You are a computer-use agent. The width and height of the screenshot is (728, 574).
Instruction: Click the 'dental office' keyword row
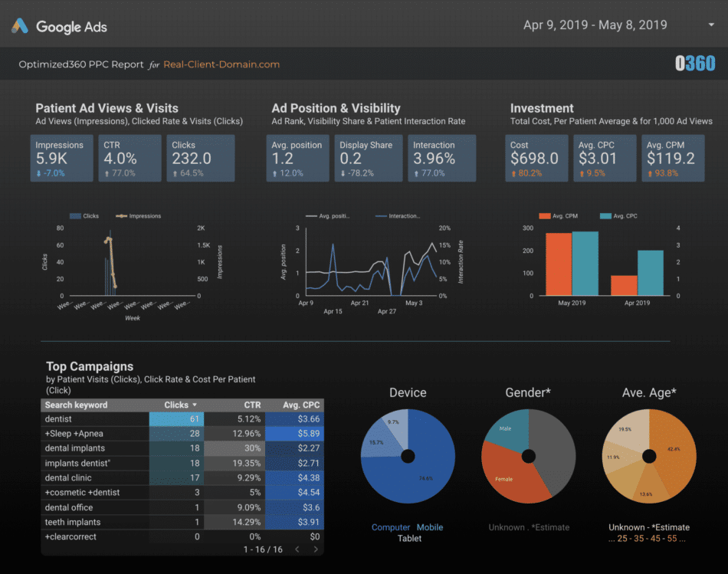point(182,507)
